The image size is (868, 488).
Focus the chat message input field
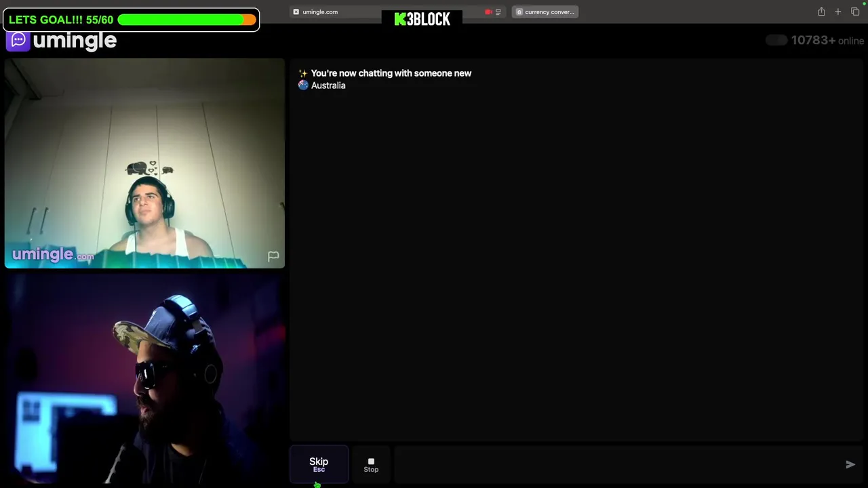pyautogui.click(x=617, y=464)
